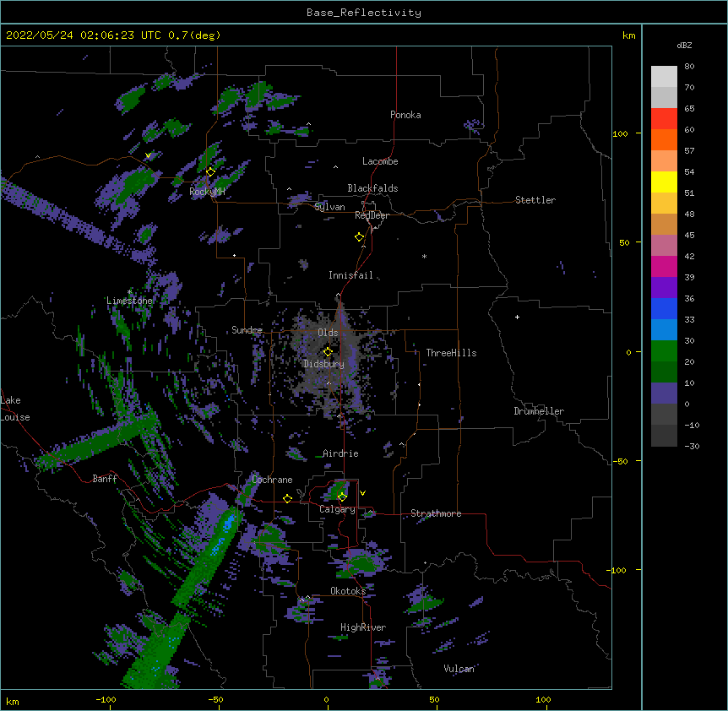This screenshot has height=711, width=728.
Task: Click the Didsbury town label
Action: point(323,364)
